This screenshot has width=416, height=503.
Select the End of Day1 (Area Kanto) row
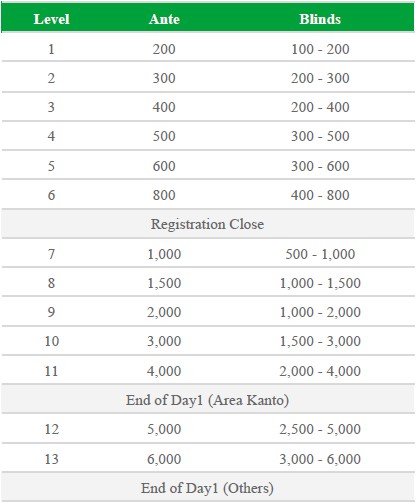(x=208, y=400)
